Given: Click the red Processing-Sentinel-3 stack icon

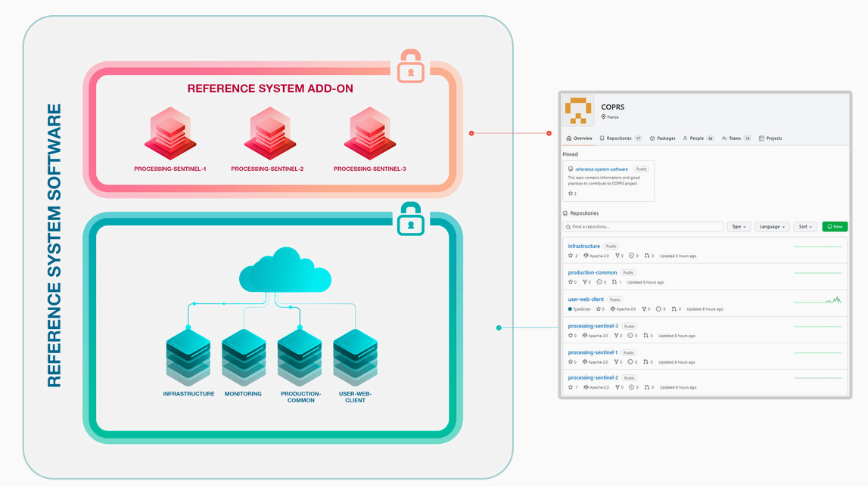Looking at the screenshot, I should (x=369, y=133).
